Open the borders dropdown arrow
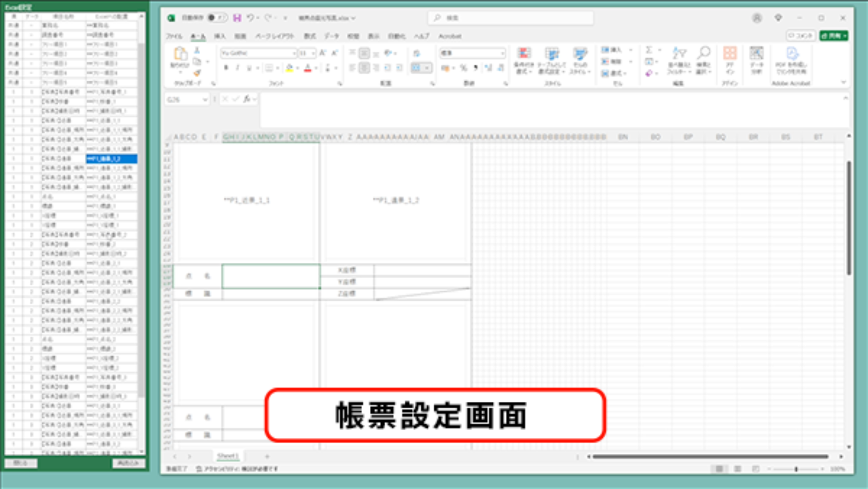Image resolution: width=868 pixels, height=489 pixels. (278, 68)
